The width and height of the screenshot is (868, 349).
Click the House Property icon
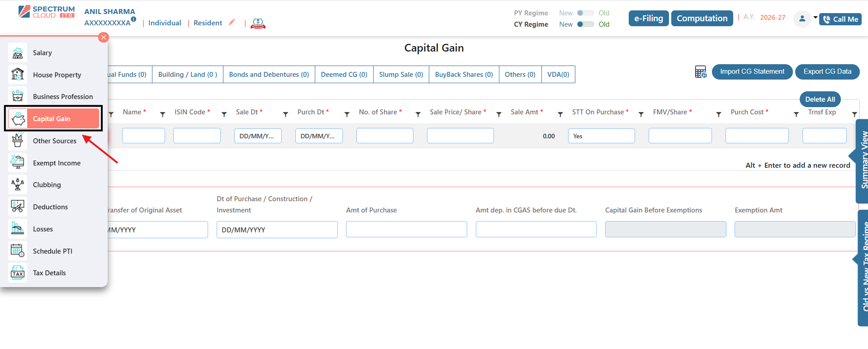pyautogui.click(x=18, y=75)
